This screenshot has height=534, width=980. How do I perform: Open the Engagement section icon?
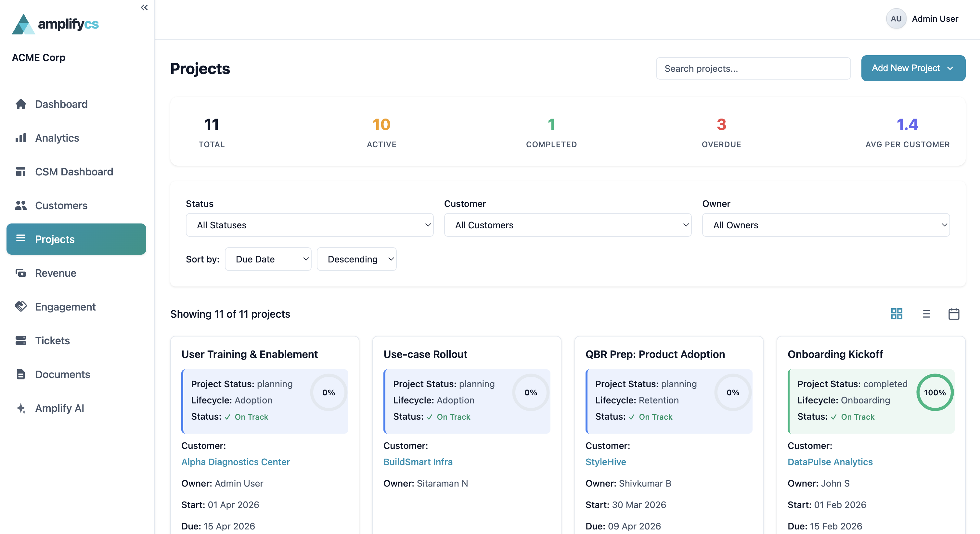tap(21, 307)
